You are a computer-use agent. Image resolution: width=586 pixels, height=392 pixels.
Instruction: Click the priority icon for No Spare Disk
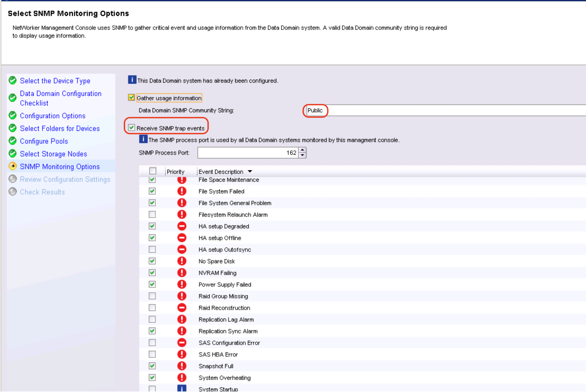182,261
